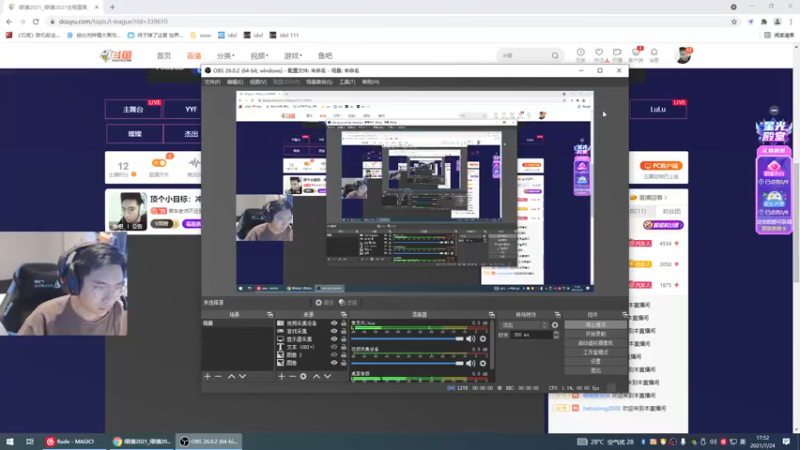Adjust the 300 ms duration stepper arrows
The width and height of the screenshot is (800, 450).
pyautogui.click(x=556, y=335)
